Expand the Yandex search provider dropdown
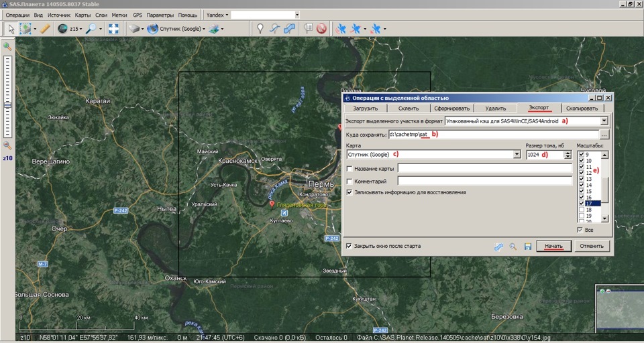 (227, 15)
